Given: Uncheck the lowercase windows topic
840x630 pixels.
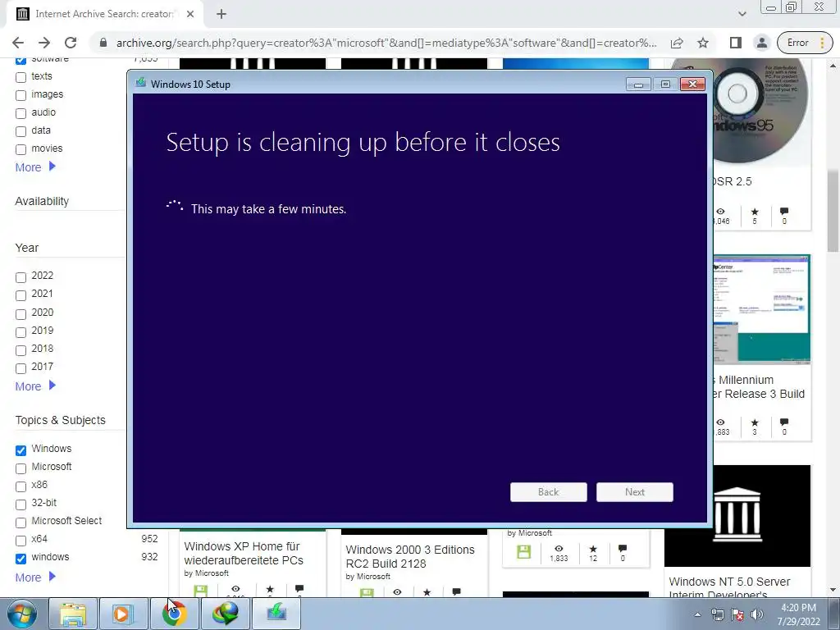Looking at the screenshot, I should click(x=21, y=559).
